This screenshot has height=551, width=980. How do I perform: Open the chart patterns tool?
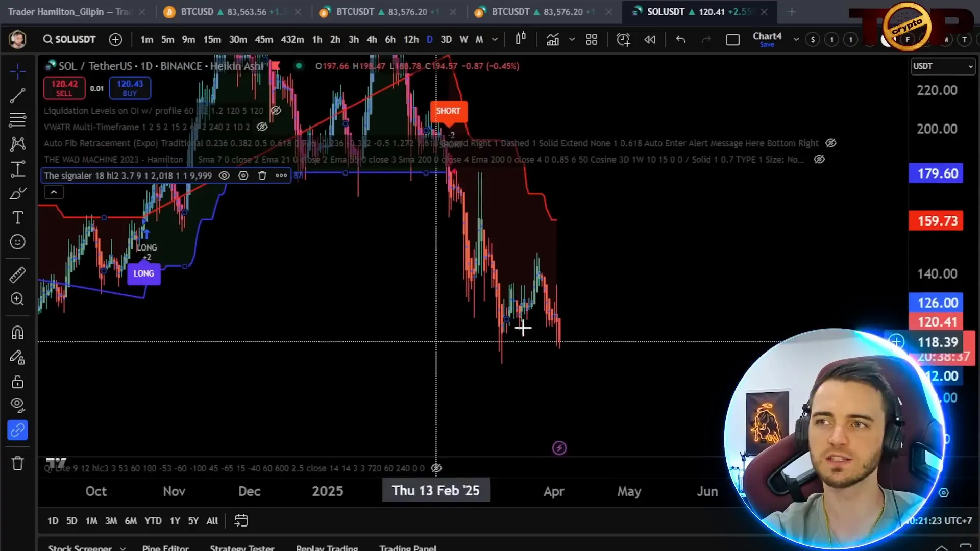17,144
